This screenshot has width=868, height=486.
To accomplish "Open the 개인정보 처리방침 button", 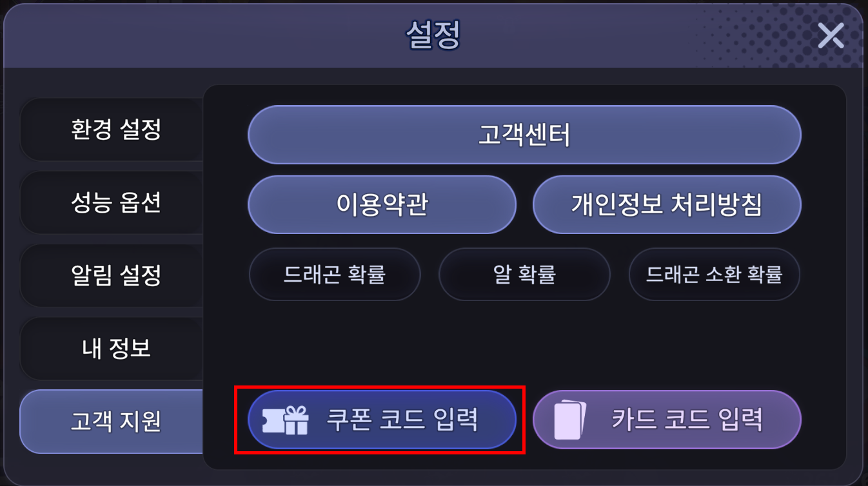I will tap(666, 205).
